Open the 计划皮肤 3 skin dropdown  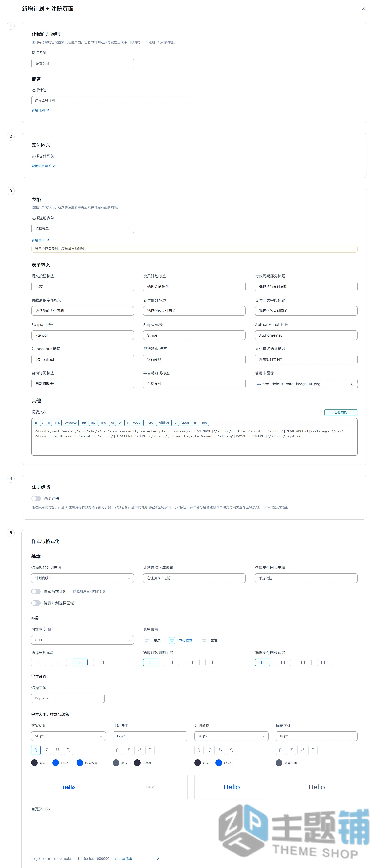point(82,578)
